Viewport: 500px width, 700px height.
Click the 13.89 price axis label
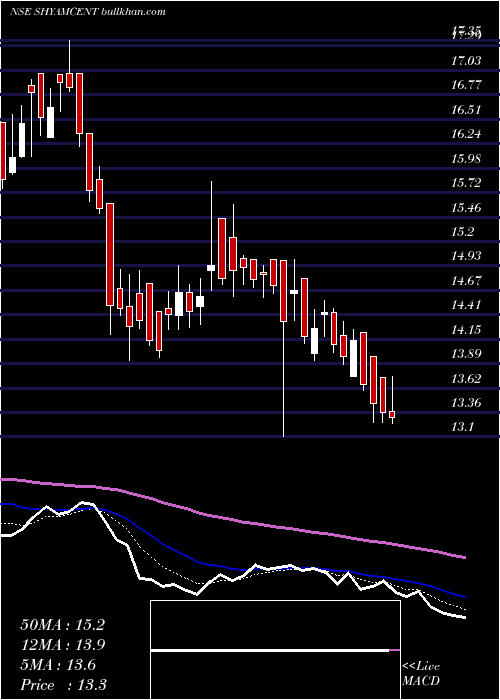click(466, 354)
